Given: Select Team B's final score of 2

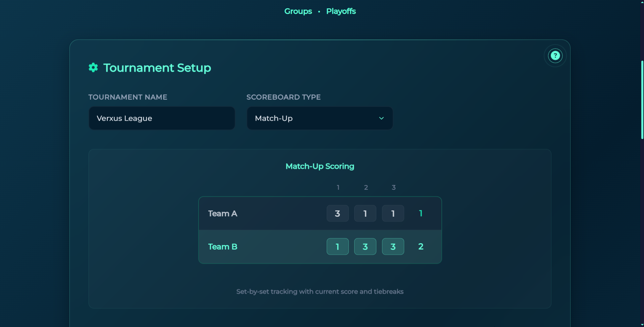Looking at the screenshot, I should click(421, 246).
